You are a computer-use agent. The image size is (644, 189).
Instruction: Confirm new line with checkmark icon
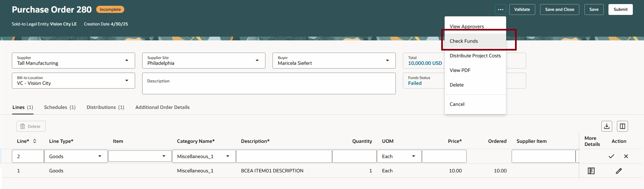tap(611, 156)
